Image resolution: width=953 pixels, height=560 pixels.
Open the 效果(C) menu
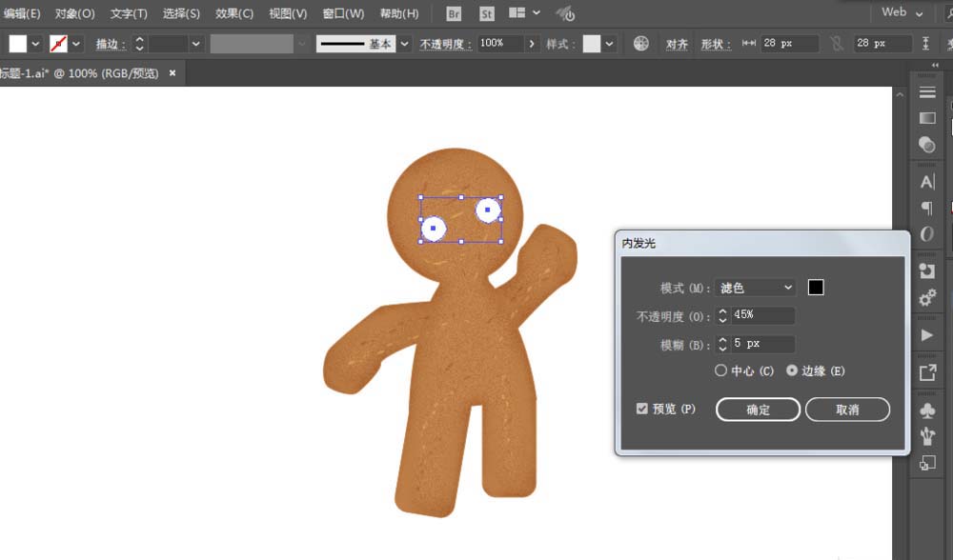pyautogui.click(x=234, y=13)
